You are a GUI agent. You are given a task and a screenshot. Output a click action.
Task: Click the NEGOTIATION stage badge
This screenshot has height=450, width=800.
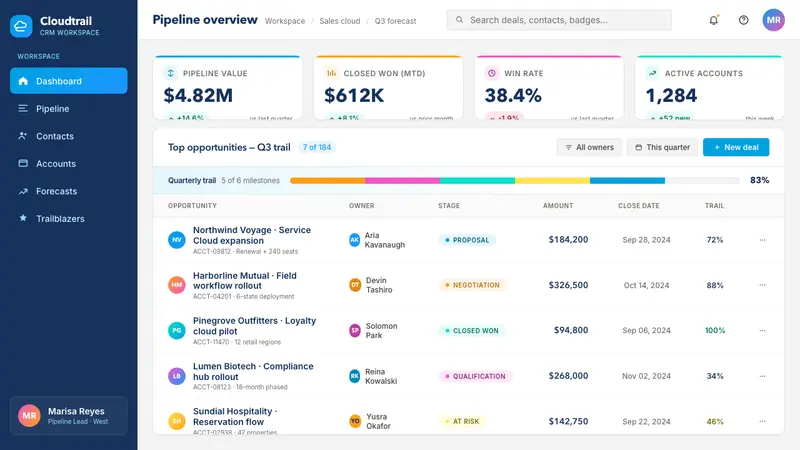472,285
